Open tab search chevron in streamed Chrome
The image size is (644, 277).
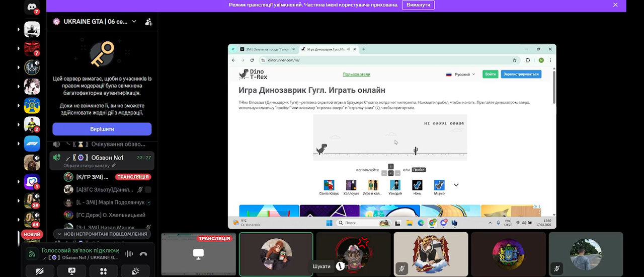pos(233,49)
